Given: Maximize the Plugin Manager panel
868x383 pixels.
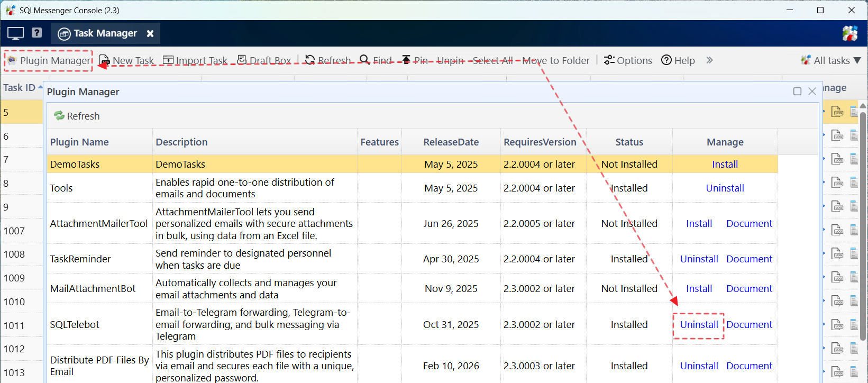Looking at the screenshot, I should [797, 92].
